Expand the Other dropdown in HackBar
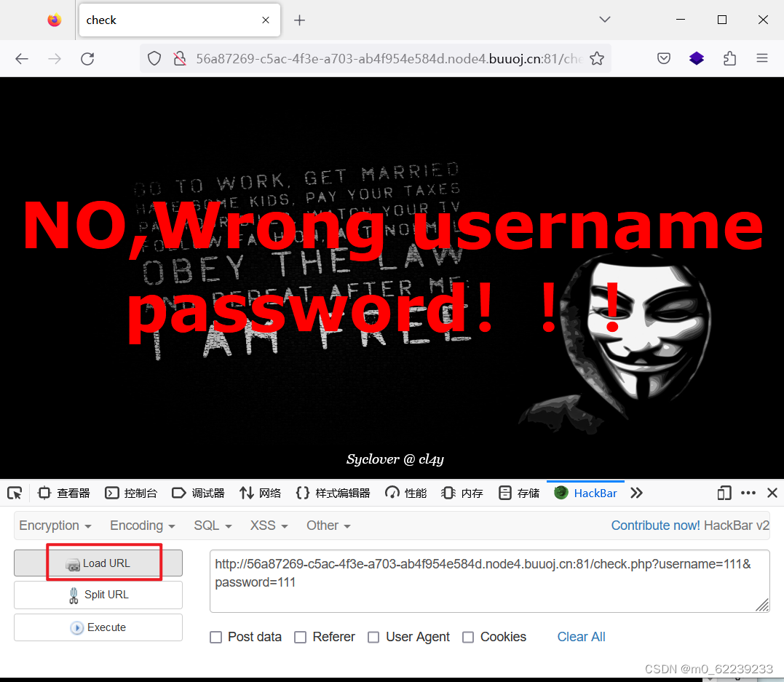Screen dimensions: 784x682 pos(328,526)
